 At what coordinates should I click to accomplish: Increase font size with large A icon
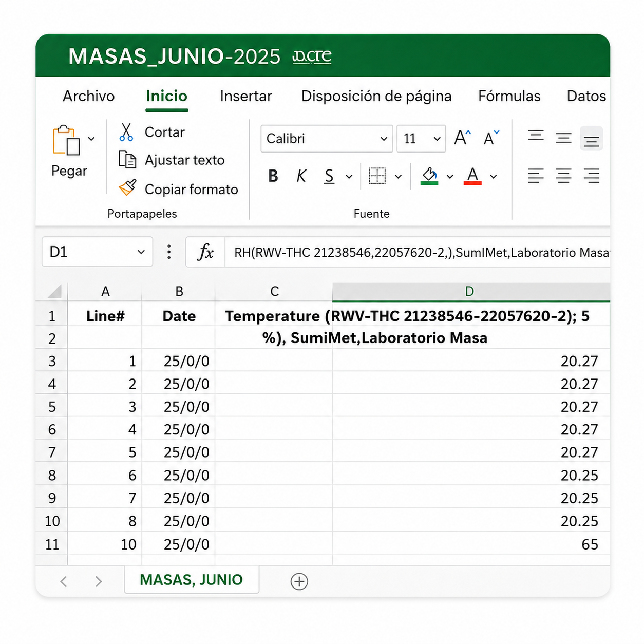point(463,138)
